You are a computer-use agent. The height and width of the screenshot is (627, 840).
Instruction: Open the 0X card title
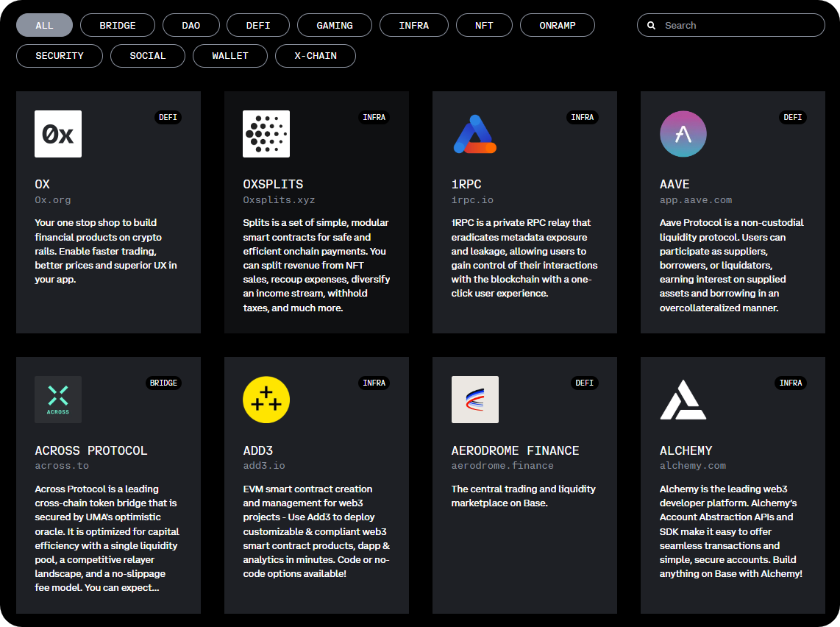click(43, 185)
